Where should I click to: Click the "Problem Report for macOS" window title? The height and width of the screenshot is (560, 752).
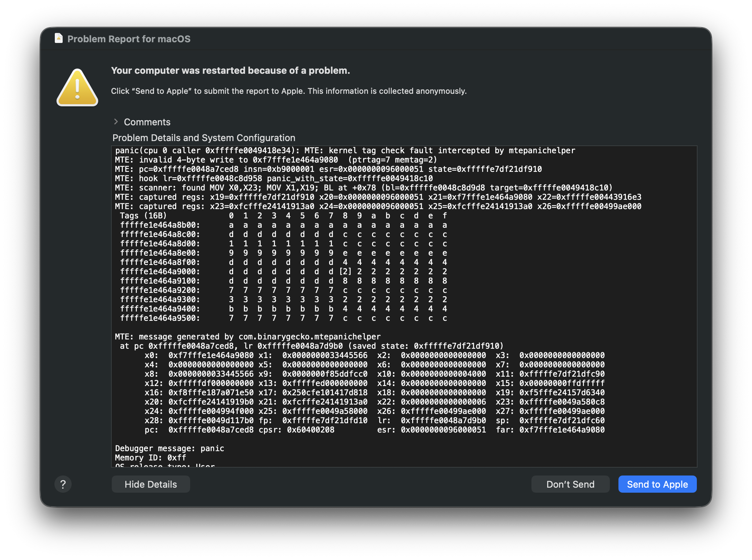click(x=129, y=39)
